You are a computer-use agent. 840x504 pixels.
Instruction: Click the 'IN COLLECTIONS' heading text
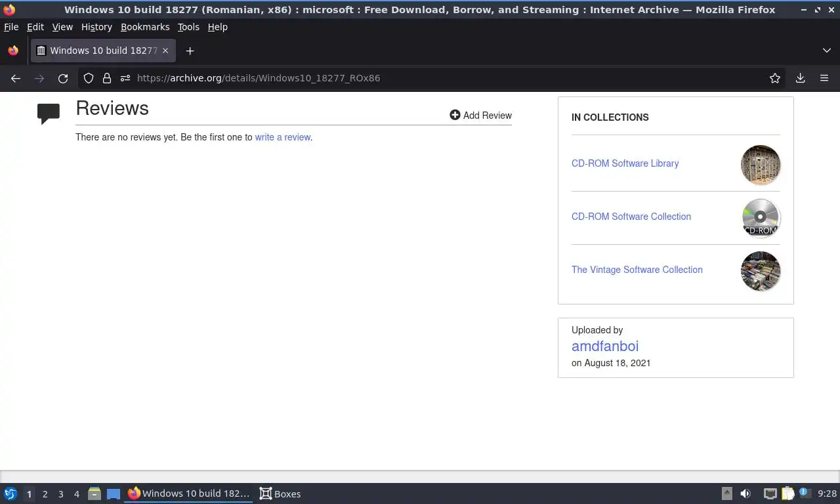coord(610,117)
